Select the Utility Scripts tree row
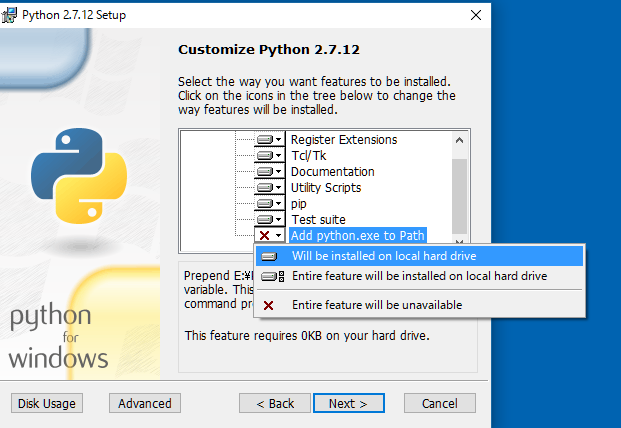The height and width of the screenshot is (428, 621). coord(326,188)
